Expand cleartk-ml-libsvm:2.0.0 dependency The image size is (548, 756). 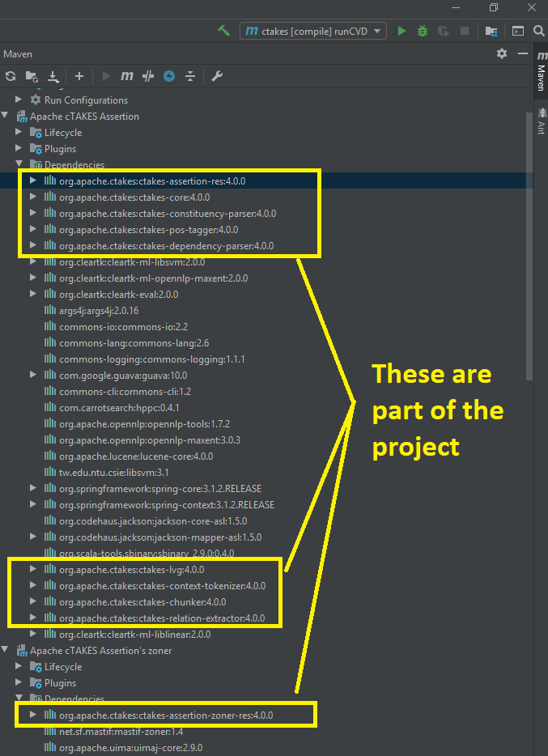pyautogui.click(x=32, y=261)
